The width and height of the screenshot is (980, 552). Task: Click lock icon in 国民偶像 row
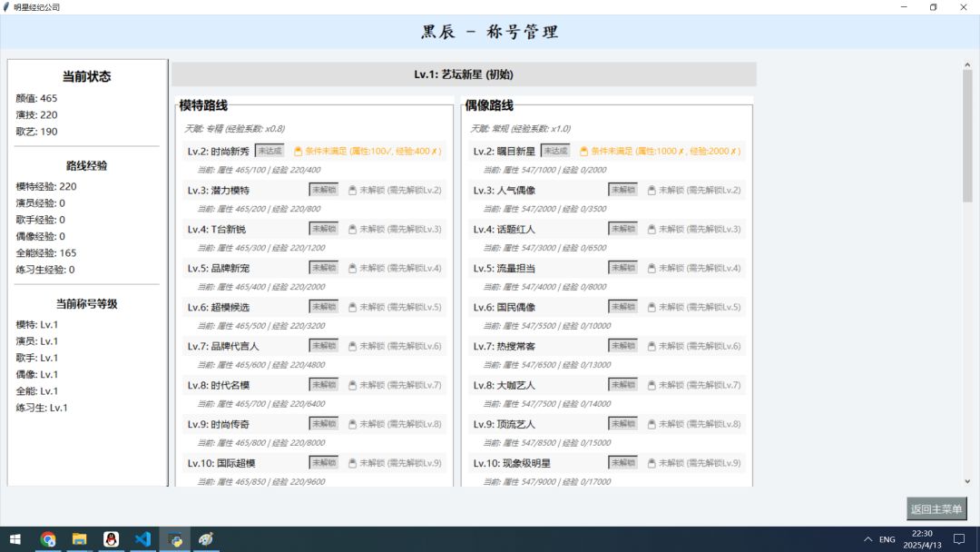point(652,307)
